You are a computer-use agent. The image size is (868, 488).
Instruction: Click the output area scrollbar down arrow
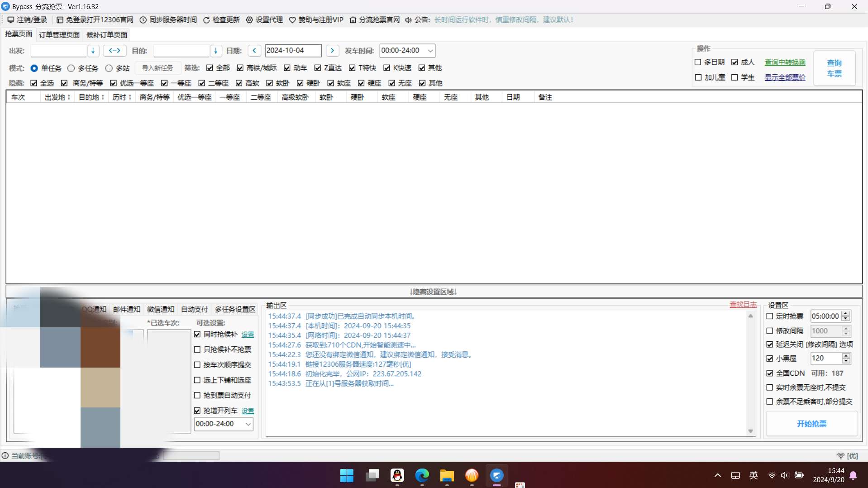tap(751, 431)
